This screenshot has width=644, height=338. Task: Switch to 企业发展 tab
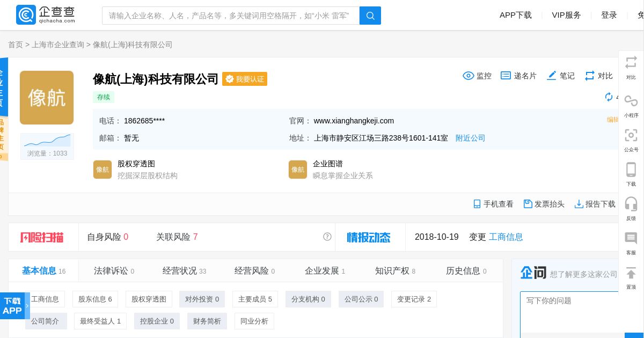pos(325,271)
